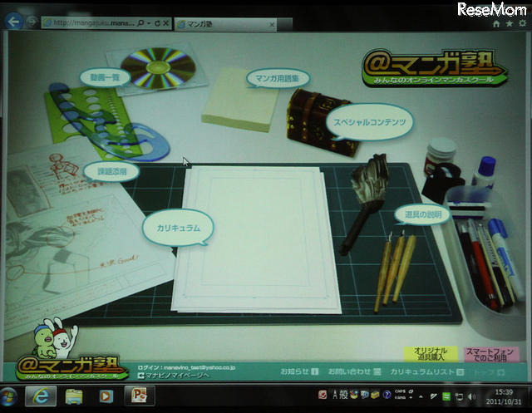Image resolution: width=532 pixels, height=413 pixels.
Task: Open the Windows Start orb
Action: pyautogui.click(x=9, y=397)
